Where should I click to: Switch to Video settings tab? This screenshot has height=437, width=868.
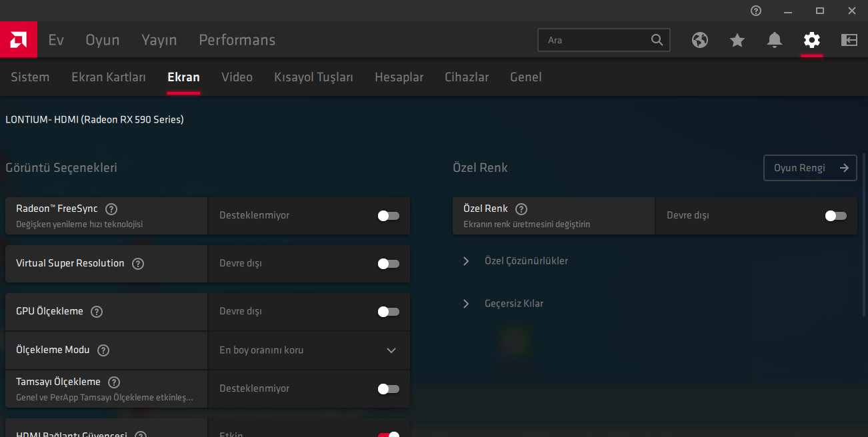point(237,77)
